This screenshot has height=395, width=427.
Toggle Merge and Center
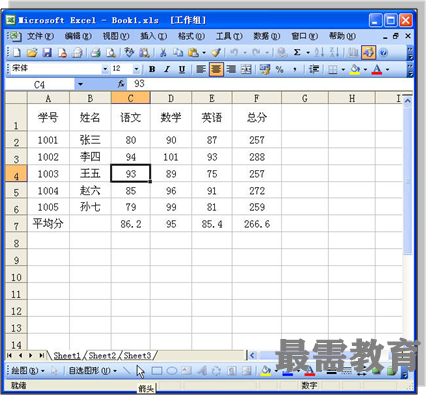point(246,69)
